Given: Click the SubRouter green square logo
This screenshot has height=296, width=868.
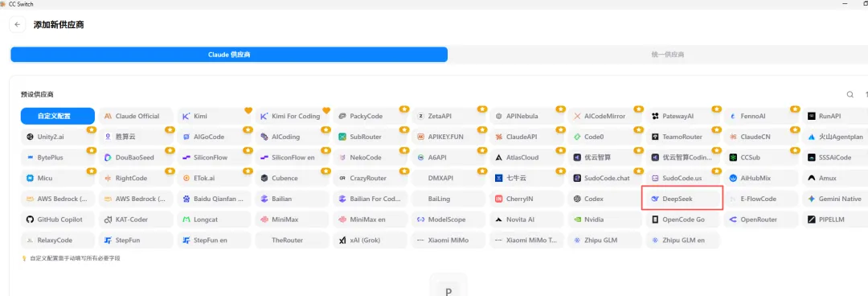Looking at the screenshot, I should [342, 137].
